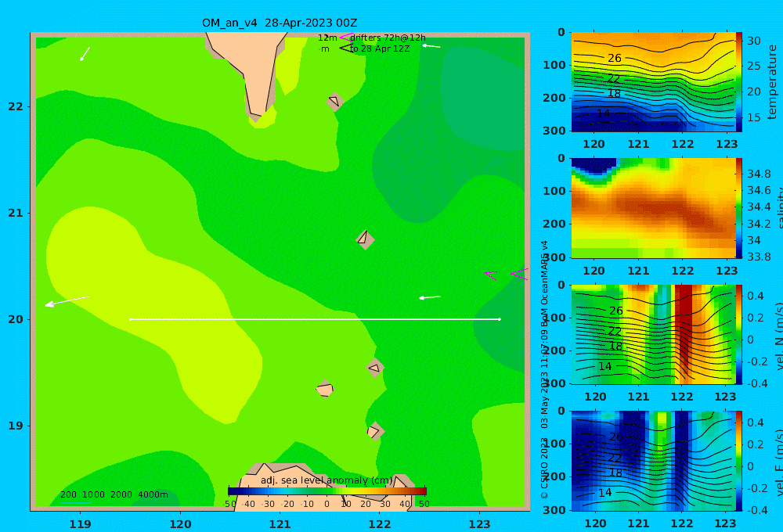The height and width of the screenshot is (532, 783).
Task: Click the small island near latitude 20.8
Action: coord(365,239)
